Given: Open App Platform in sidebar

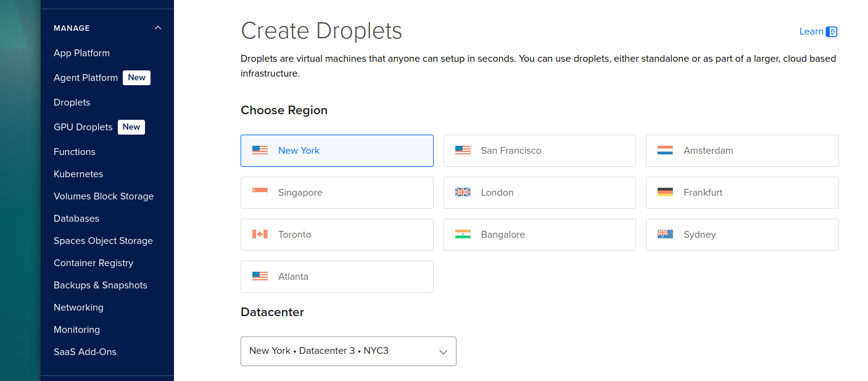Looking at the screenshot, I should click(81, 53).
